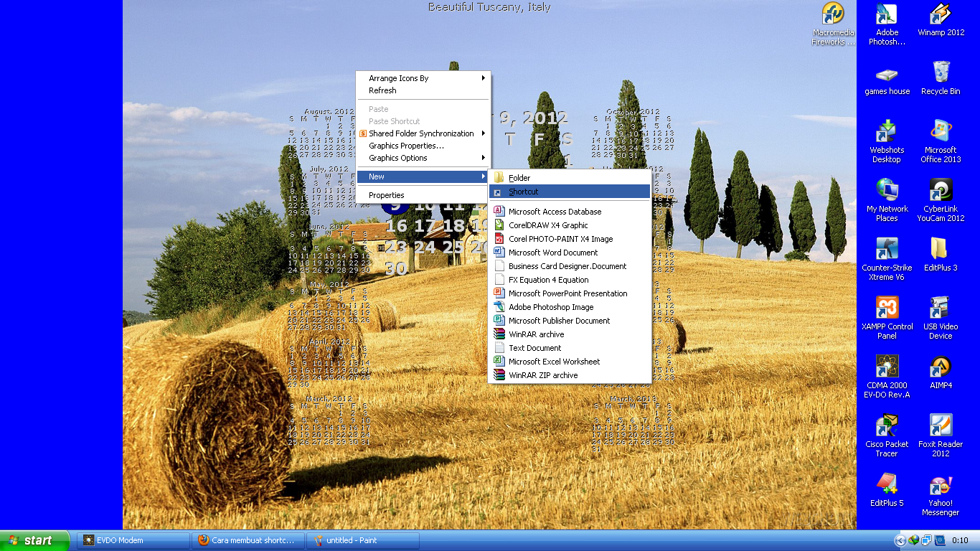Open the My Network Places icon
Screen dimensions: 980x551
tap(887, 201)
